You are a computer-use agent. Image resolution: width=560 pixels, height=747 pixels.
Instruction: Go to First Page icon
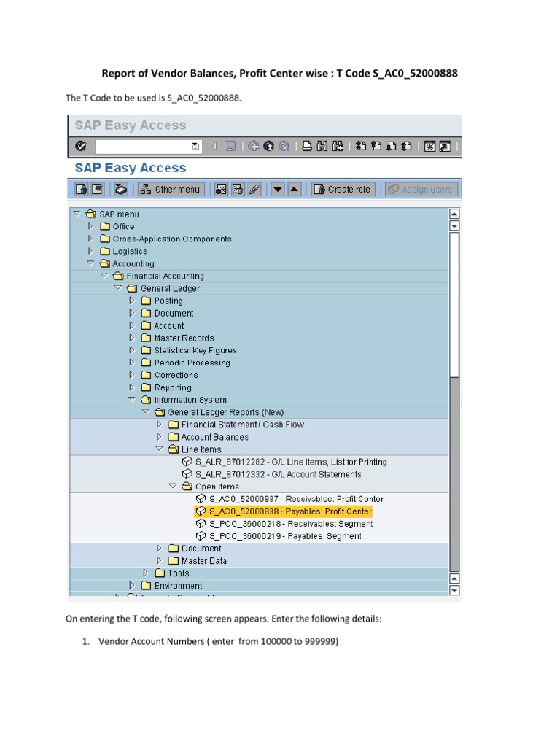(x=362, y=146)
